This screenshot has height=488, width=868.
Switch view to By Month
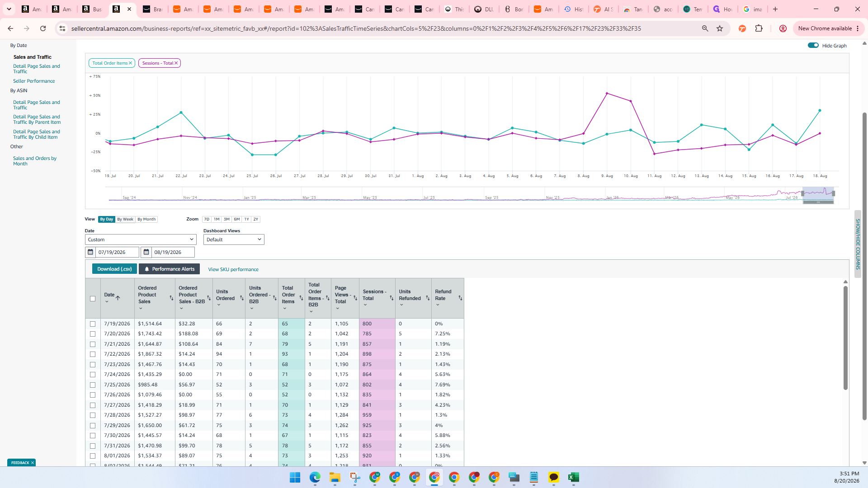(x=146, y=219)
